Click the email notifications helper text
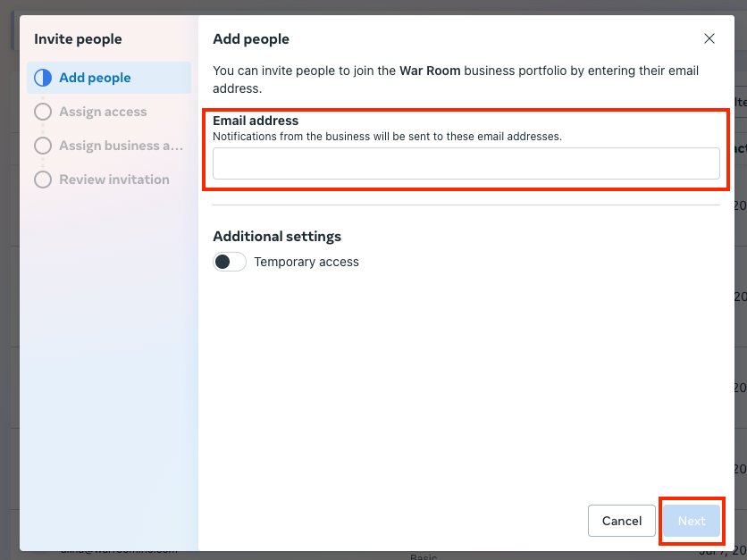Screen dimensions: 747x560 [387, 137]
